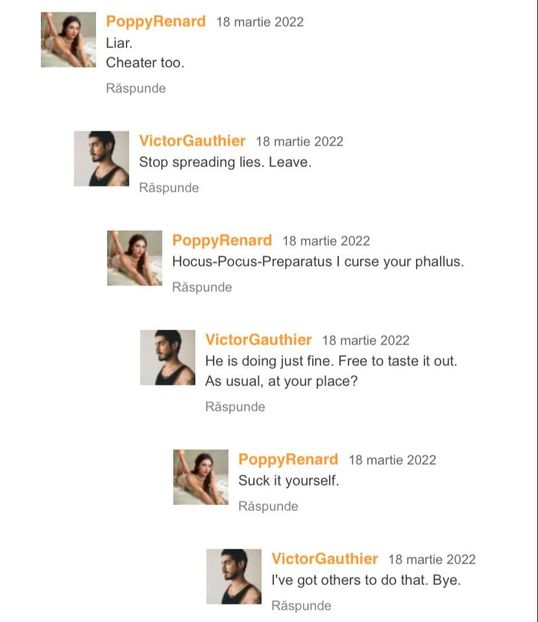Viewport: 538px width, 622px height.
Task: Reply to "As usual, at your place?" comment
Action: (235, 407)
